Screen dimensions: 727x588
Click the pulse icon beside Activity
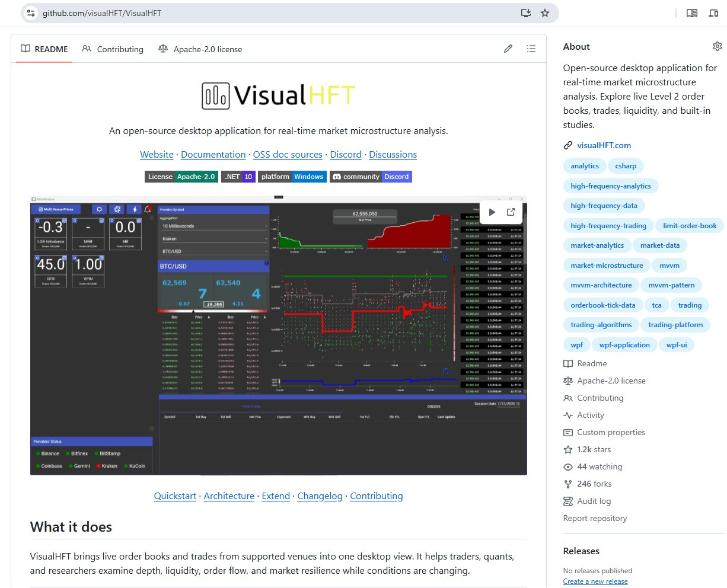pyautogui.click(x=568, y=415)
